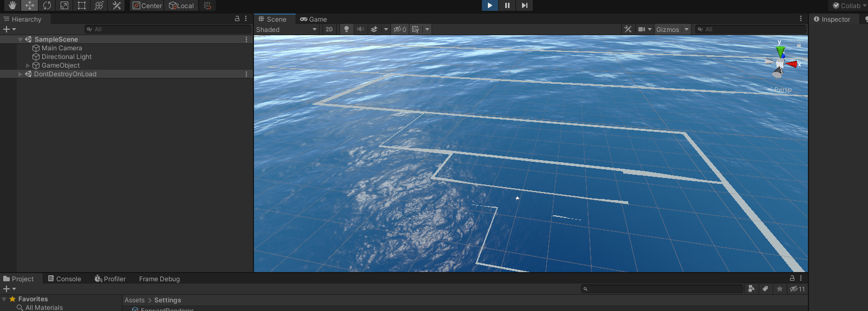Click the Pause button
Image resolution: width=868 pixels, height=311 pixels.
coord(507,5)
